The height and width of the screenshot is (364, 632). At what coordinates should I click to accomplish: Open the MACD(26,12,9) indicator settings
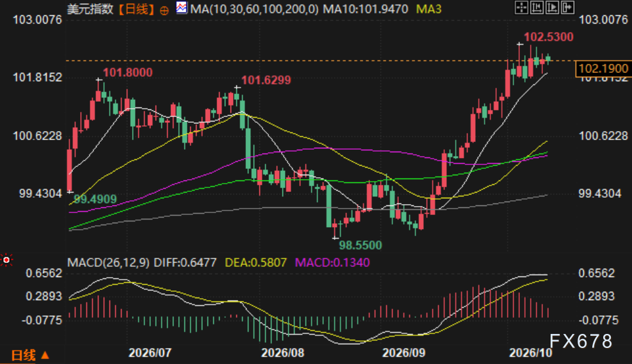[x=108, y=262]
